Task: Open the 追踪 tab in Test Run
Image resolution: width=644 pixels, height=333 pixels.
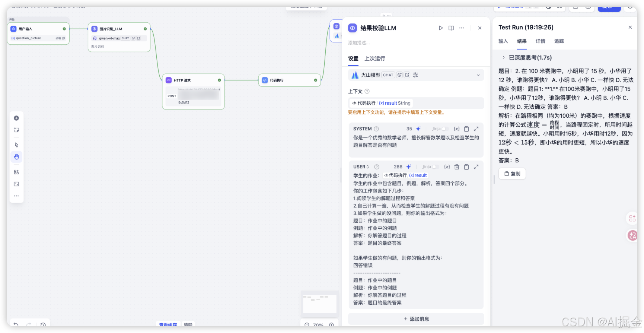Action: [559, 41]
